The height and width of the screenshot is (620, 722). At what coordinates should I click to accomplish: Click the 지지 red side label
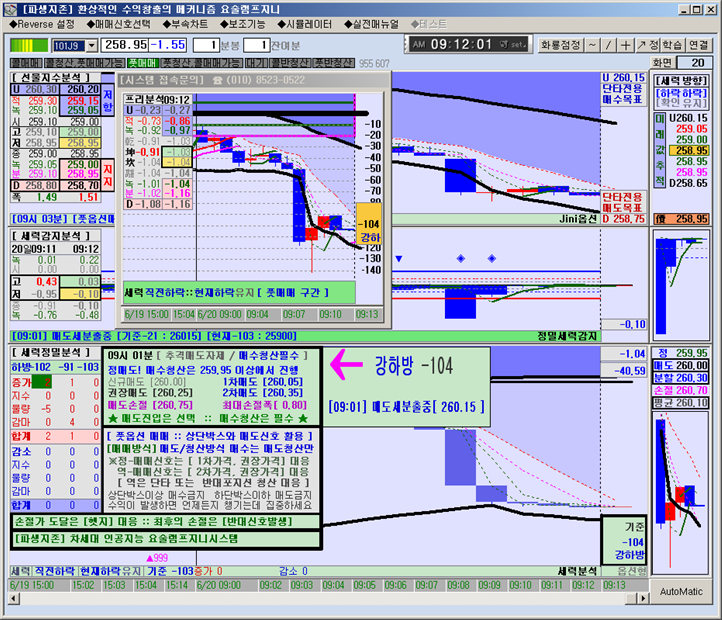point(108,175)
